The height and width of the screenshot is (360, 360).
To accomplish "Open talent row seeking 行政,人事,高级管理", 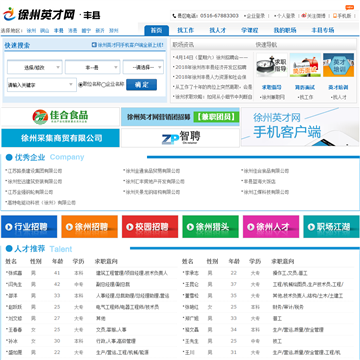I will tap(91, 341).
